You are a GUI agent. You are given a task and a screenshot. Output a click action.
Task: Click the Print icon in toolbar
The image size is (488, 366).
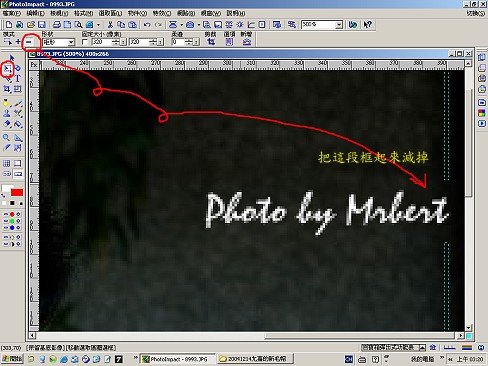57,25
